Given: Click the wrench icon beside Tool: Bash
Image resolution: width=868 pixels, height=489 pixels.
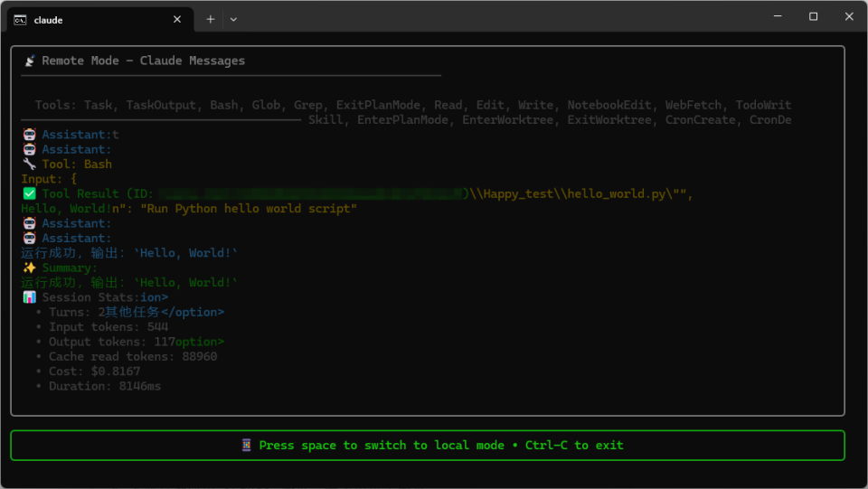Looking at the screenshot, I should (29, 165).
